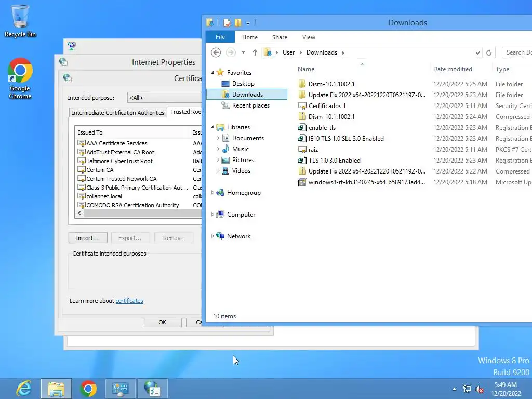The image size is (532, 399).
Task: Open Chrome from the taskbar
Action: point(88,389)
